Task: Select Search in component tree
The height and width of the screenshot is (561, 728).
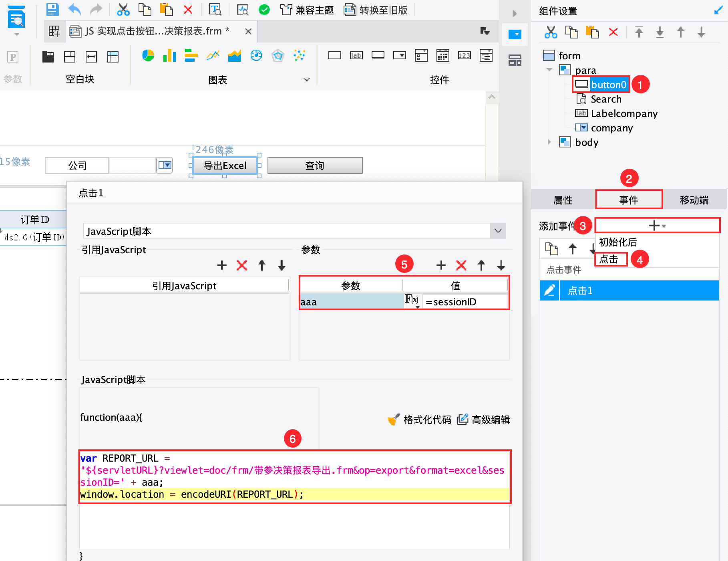Action: 599,99
